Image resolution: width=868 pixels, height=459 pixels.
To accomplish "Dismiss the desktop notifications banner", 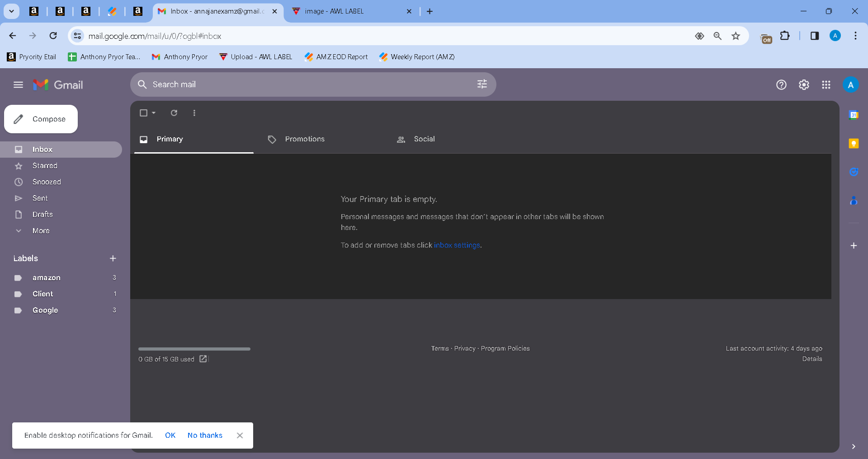I will [240, 436].
